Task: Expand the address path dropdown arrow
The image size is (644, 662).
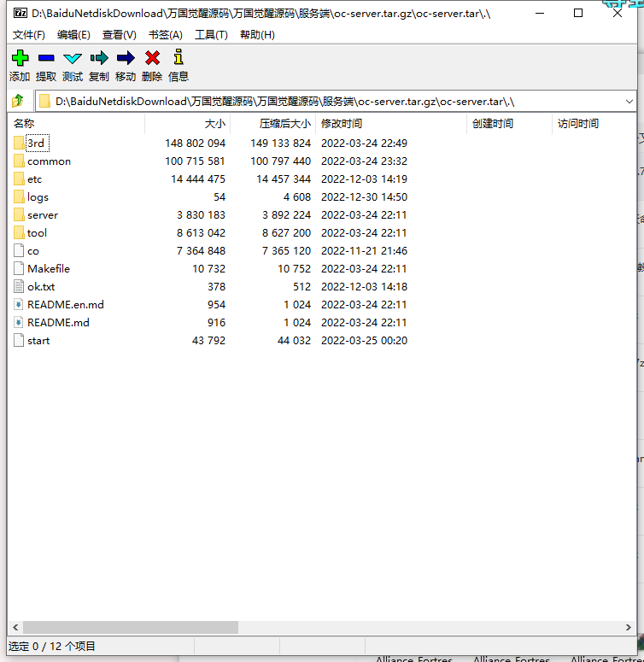Action: click(629, 101)
